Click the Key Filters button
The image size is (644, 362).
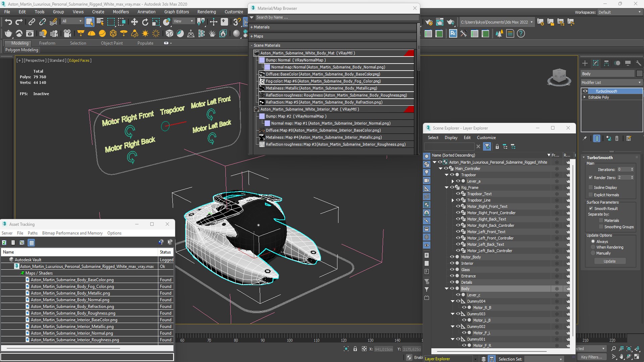(x=591, y=357)
